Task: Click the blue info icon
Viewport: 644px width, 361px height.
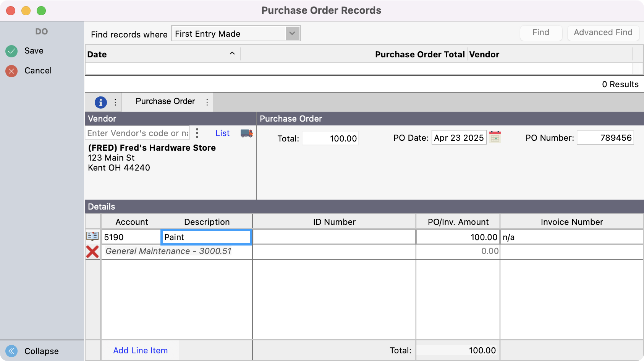Action: pos(100,102)
